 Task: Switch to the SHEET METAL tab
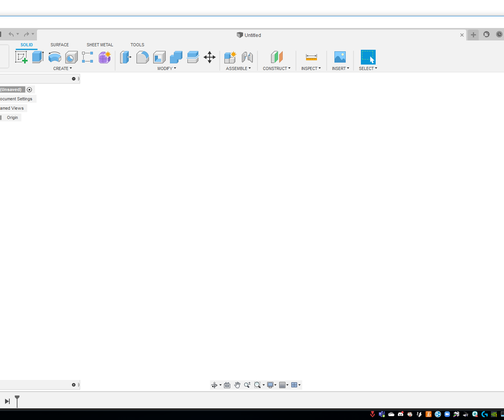coord(100,45)
